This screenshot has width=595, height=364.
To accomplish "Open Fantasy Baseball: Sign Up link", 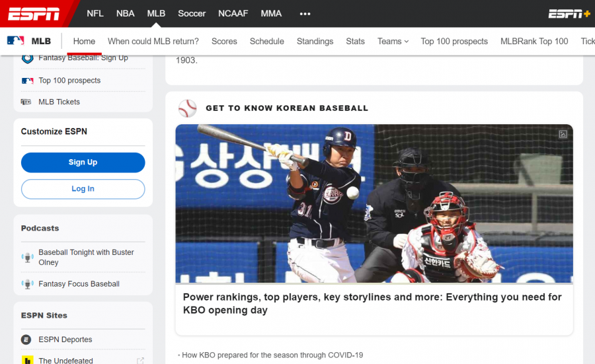I will (x=83, y=58).
